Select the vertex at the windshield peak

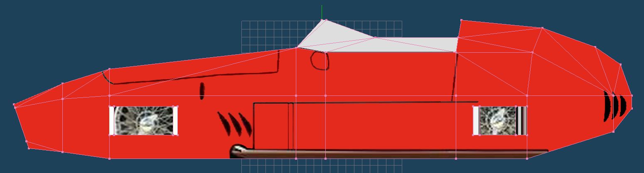click(325, 20)
